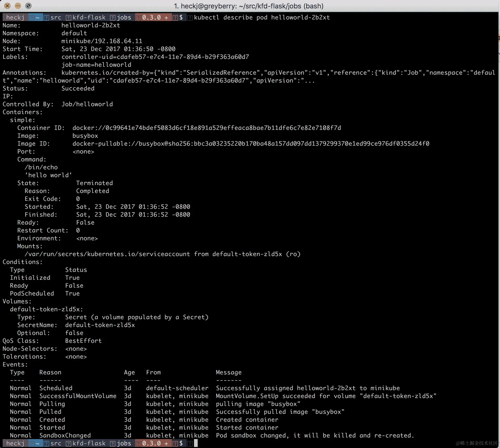Click the Finished timestamp value

coord(133,215)
